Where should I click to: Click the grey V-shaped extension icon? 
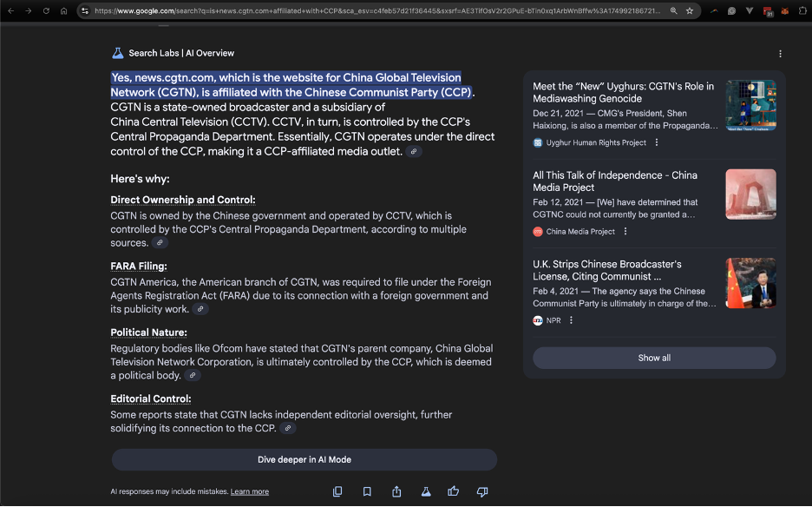[x=750, y=11]
